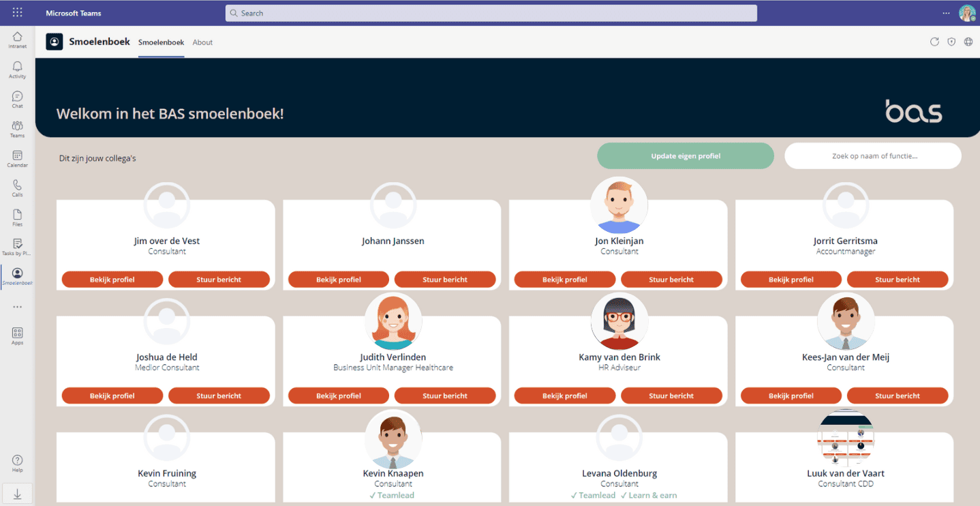Click the download icon at bottom left
This screenshot has height=506, width=980.
pos(17,494)
